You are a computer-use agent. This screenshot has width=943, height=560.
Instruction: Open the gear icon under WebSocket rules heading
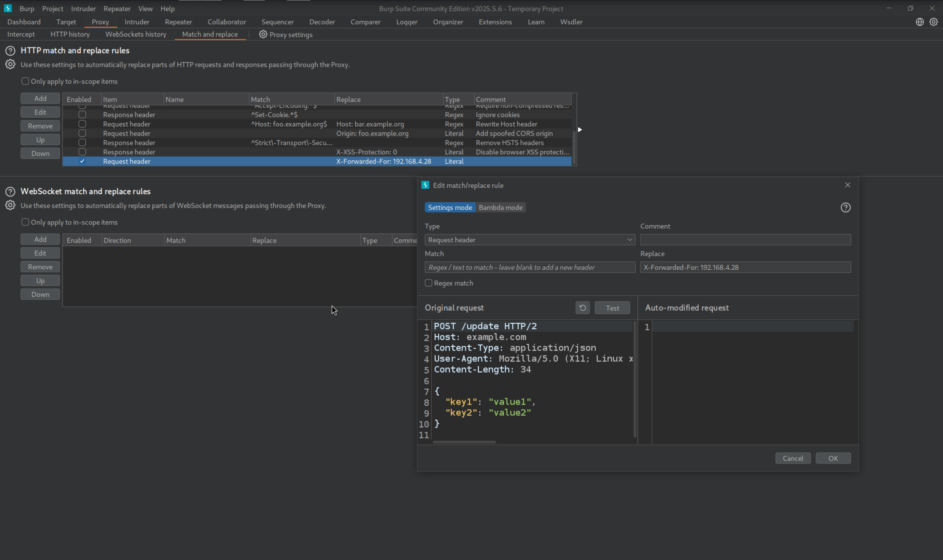10,205
